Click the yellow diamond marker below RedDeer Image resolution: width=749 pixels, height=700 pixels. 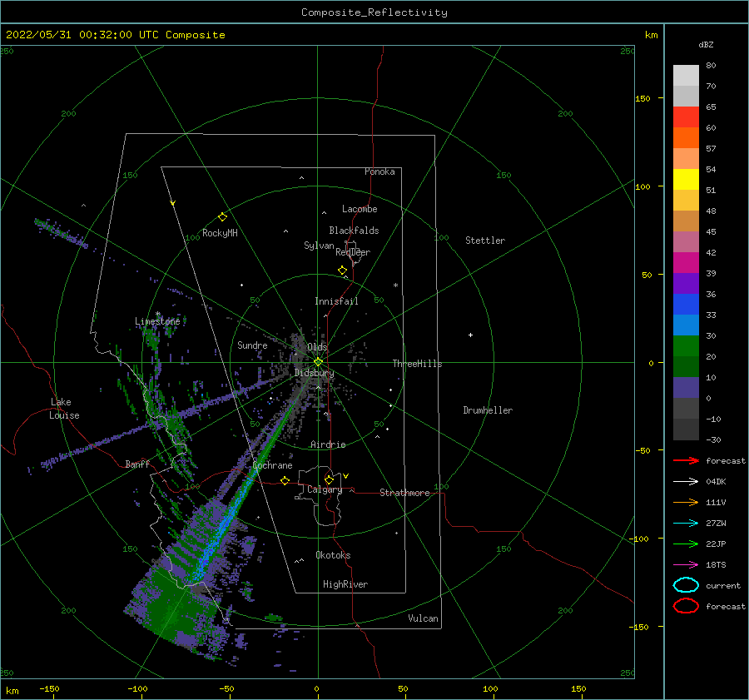[342, 271]
